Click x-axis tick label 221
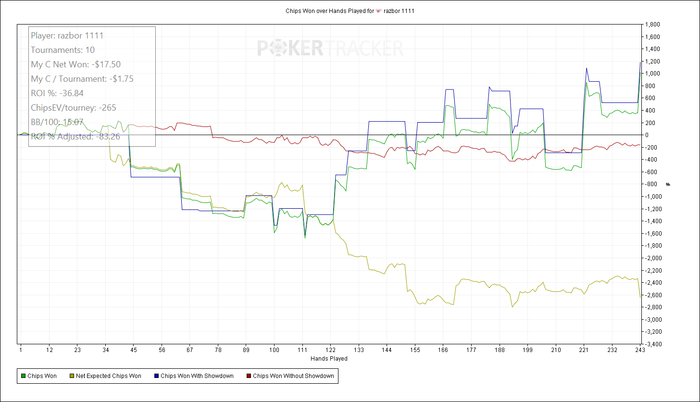This screenshot has height=402, width=700. [x=583, y=350]
